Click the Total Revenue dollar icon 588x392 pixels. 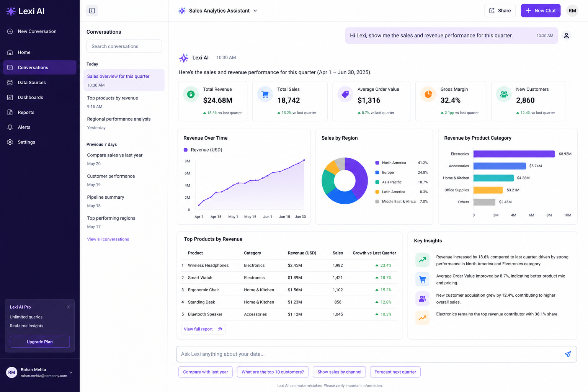click(x=191, y=94)
